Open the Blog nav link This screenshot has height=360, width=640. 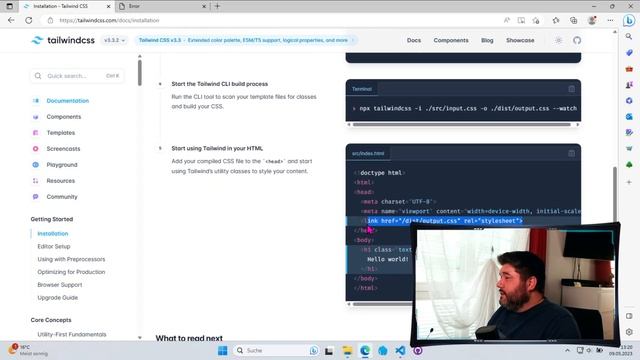(487, 40)
